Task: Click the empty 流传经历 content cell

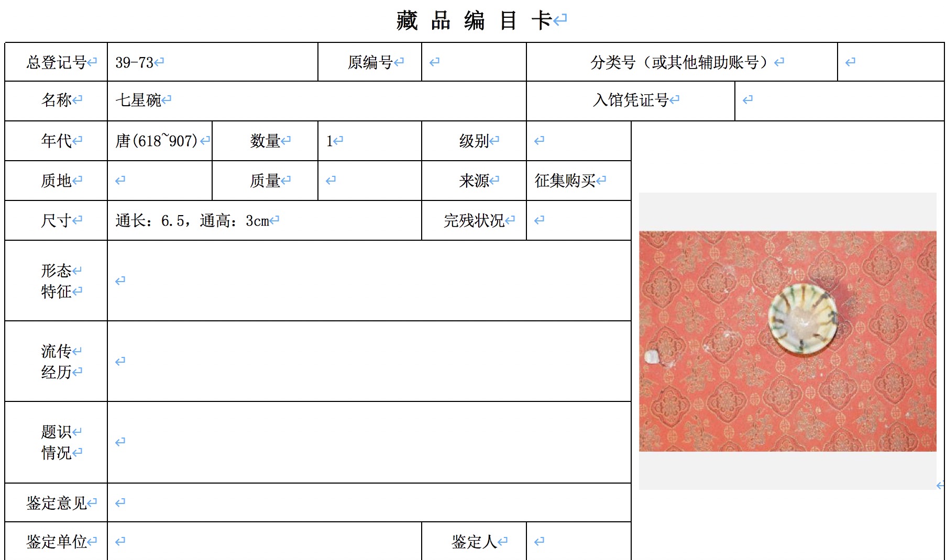Action: pos(369,361)
